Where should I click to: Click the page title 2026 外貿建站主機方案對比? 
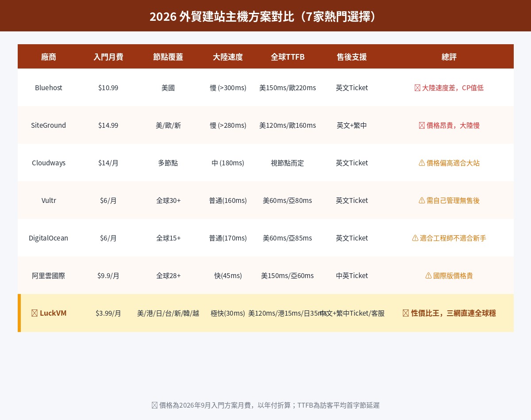pyautogui.click(x=265, y=16)
